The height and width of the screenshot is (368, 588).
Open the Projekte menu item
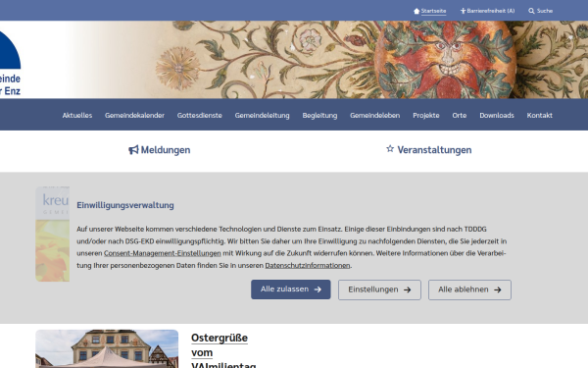pyautogui.click(x=426, y=115)
